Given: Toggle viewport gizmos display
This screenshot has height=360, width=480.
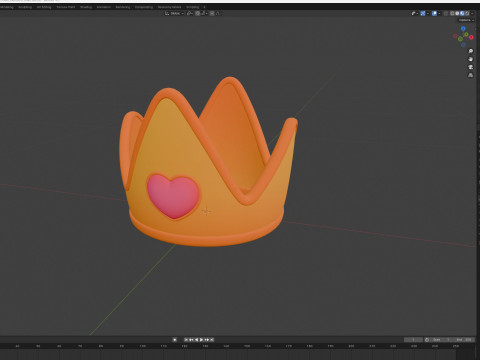Looking at the screenshot, I should [x=423, y=13].
